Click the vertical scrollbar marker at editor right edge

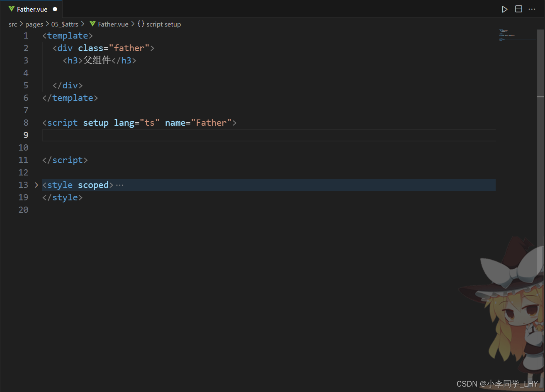click(x=540, y=96)
